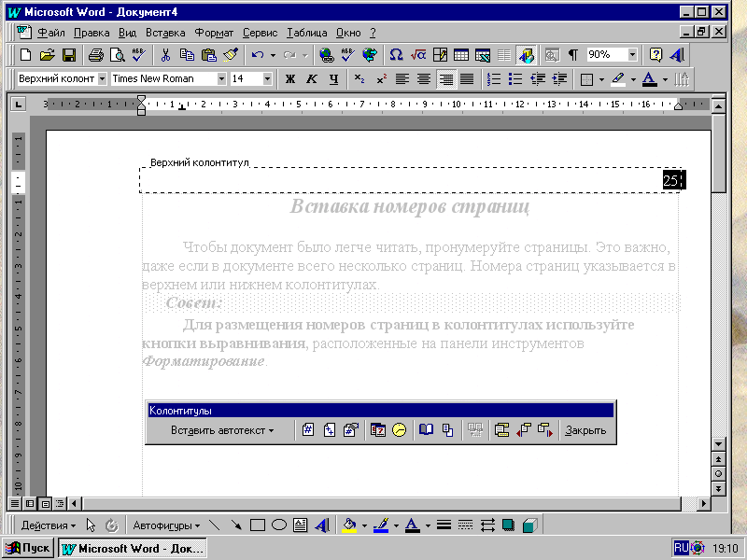Close the header toolbar with Закрыть

pos(585,430)
